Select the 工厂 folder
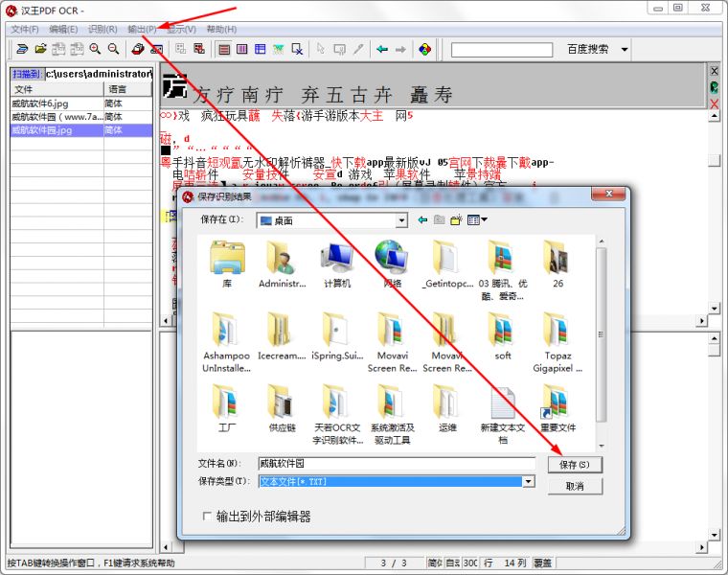 (227, 408)
